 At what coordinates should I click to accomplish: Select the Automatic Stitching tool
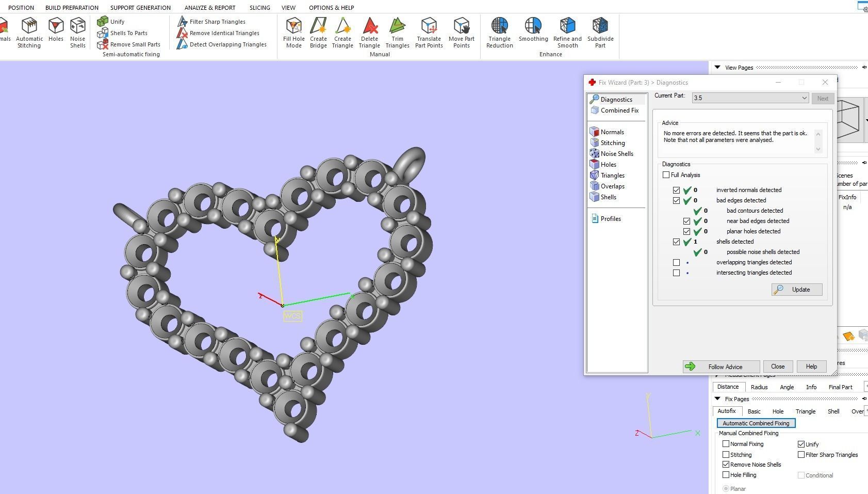[x=29, y=33]
